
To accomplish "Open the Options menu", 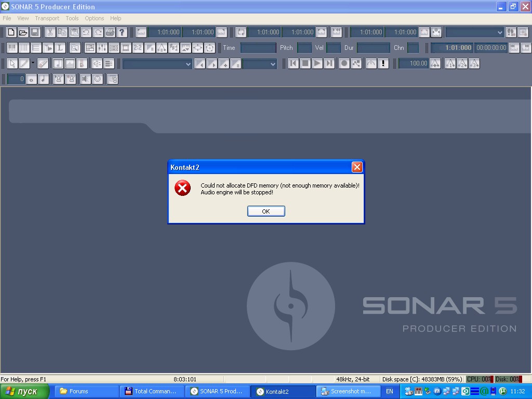I will [x=95, y=18].
